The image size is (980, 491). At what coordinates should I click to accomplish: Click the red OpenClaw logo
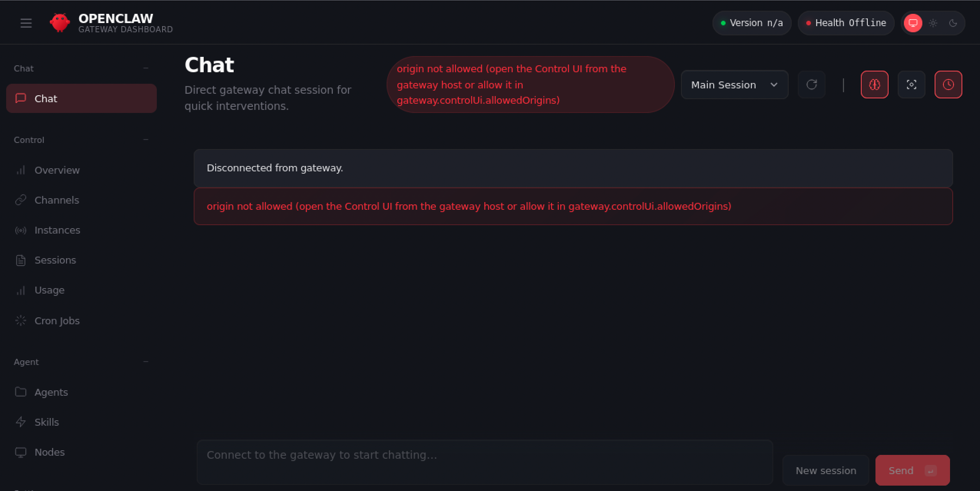[x=60, y=23]
